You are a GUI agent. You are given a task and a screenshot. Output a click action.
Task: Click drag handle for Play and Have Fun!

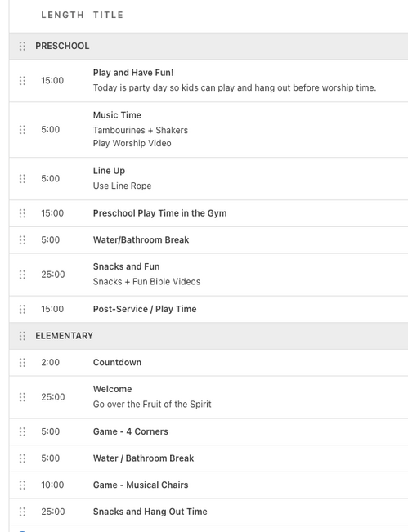click(x=22, y=81)
